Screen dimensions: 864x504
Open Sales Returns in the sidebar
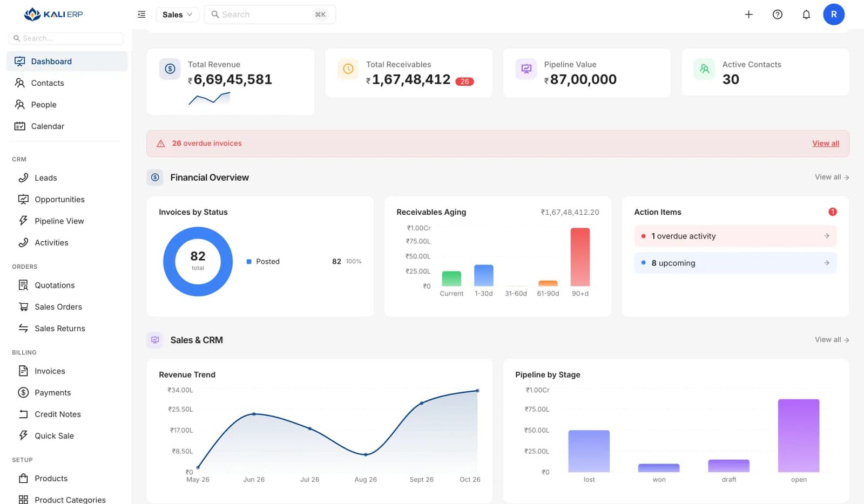pos(67,329)
